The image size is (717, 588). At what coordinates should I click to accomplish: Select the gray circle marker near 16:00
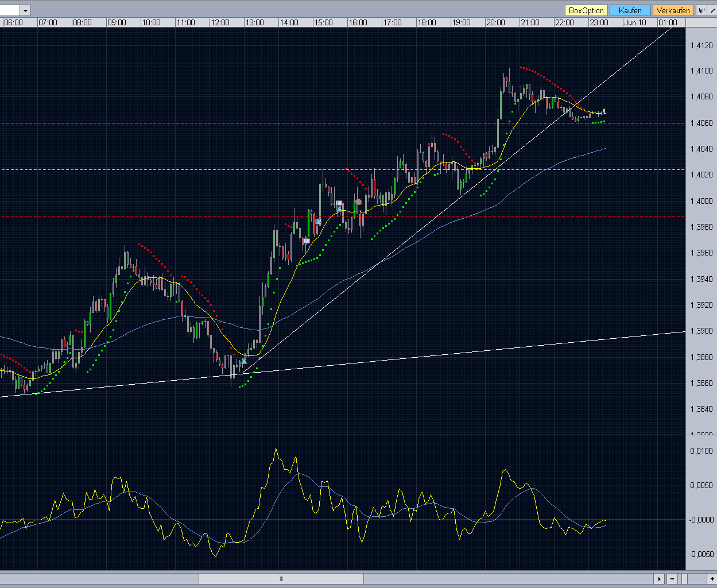click(x=358, y=202)
